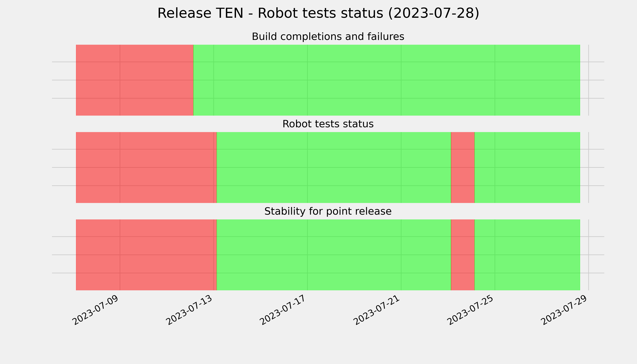637x364 pixels.
Task: Click the rightmost green span in Stability chart
Action: click(527, 255)
